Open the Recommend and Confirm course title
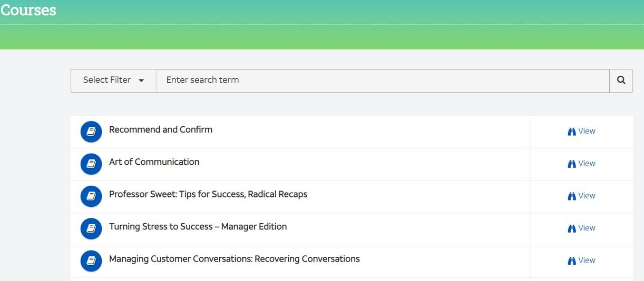644x281 pixels. point(161,129)
